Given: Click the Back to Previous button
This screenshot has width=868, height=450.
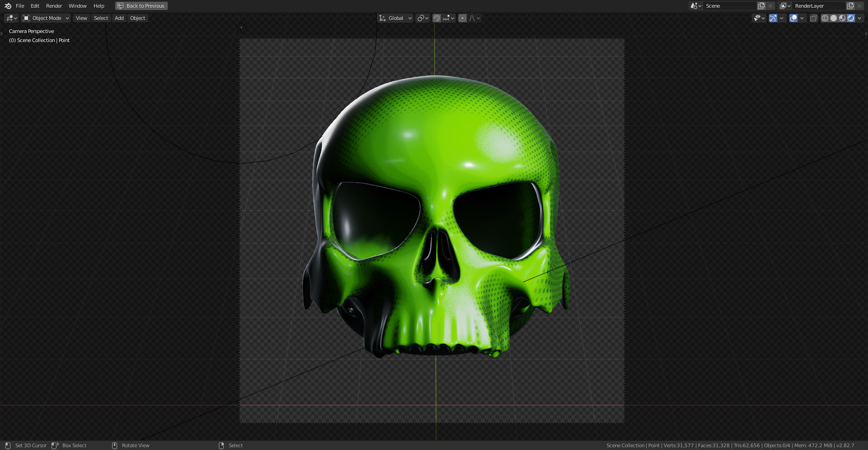Looking at the screenshot, I should click(x=142, y=6).
